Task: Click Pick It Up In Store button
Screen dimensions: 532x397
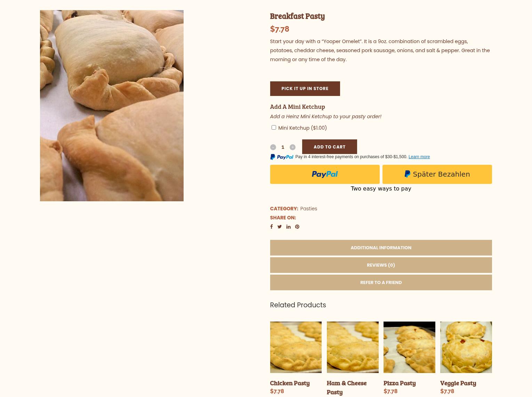Action: (305, 89)
